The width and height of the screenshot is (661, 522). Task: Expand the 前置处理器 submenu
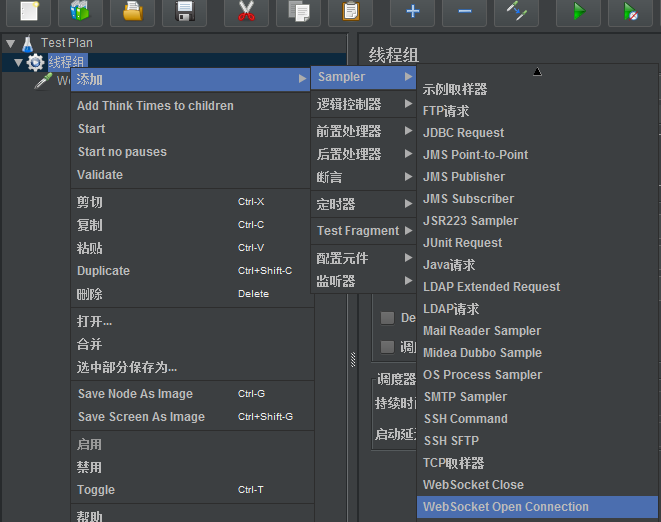[x=363, y=131]
